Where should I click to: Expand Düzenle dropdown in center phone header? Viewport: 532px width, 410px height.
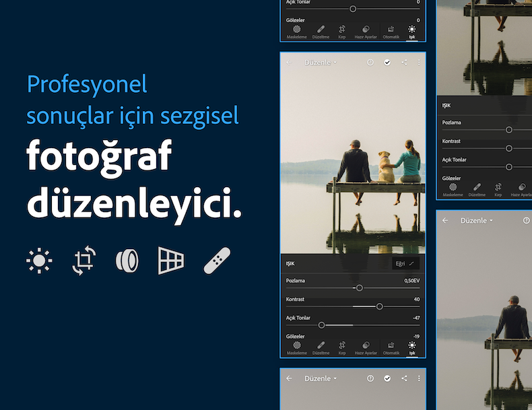point(321,62)
